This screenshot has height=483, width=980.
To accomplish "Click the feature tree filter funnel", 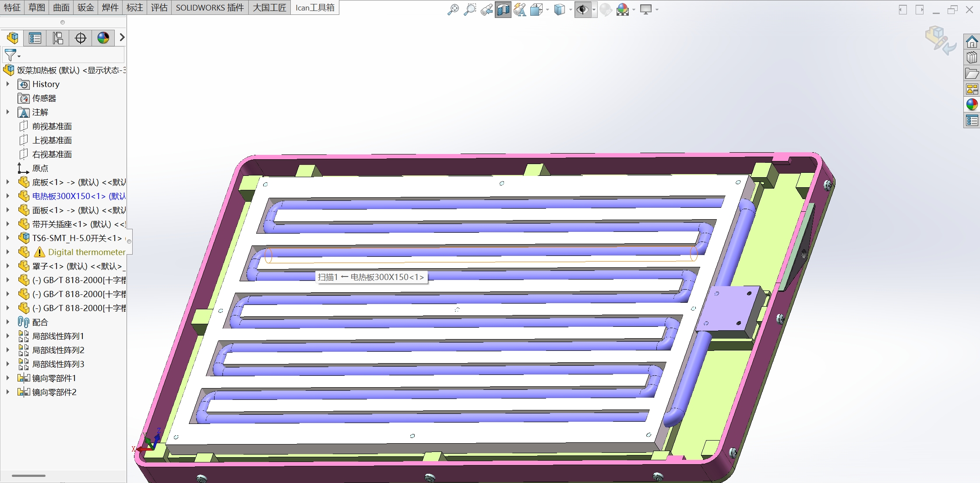I will click(11, 55).
